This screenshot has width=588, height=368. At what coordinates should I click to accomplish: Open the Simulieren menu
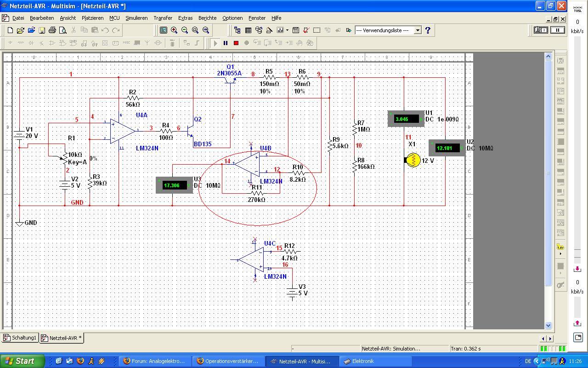(x=136, y=18)
